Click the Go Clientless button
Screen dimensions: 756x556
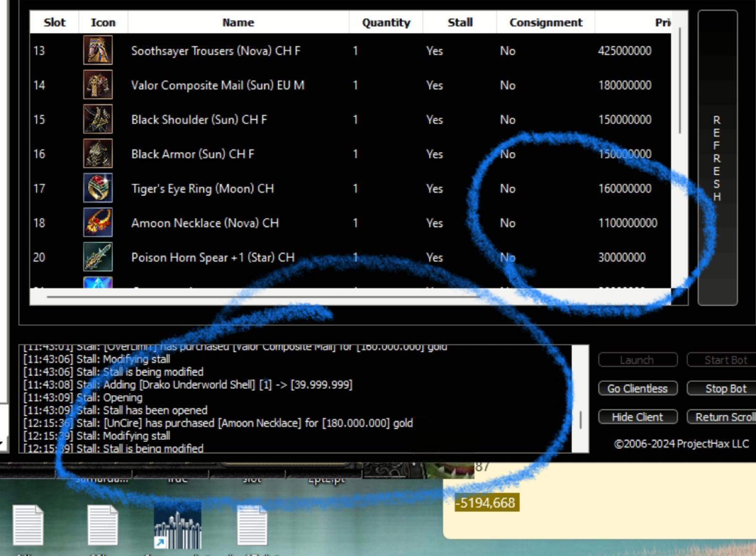pos(637,388)
